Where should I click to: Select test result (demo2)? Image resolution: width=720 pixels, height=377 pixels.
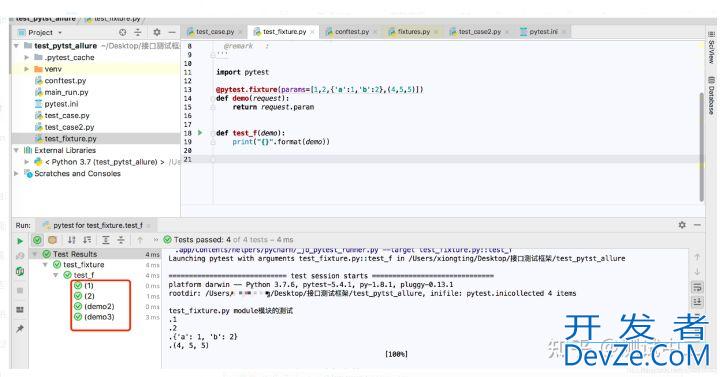point(94,306)
